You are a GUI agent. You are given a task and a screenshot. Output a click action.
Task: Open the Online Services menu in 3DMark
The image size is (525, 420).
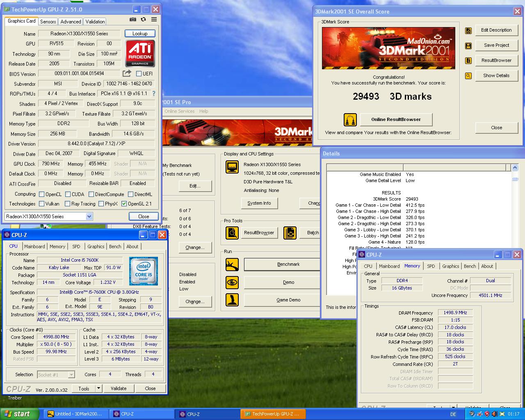tap(180, 111)
